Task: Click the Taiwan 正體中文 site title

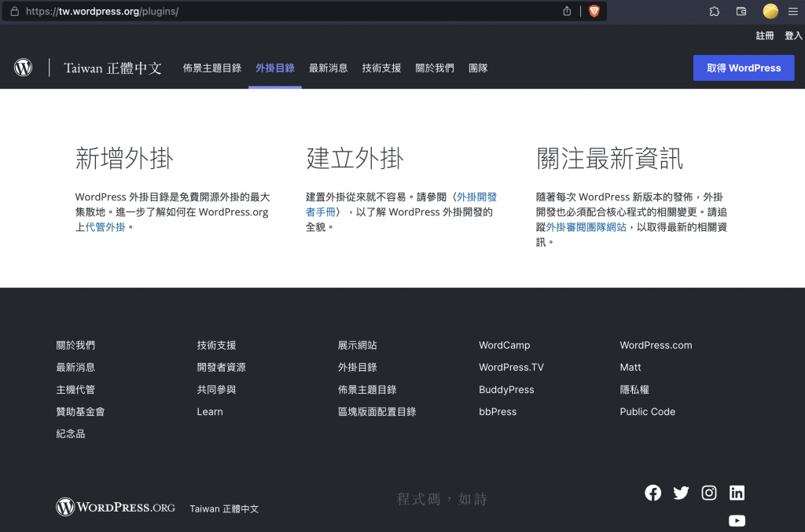Action: pos(112,68)
